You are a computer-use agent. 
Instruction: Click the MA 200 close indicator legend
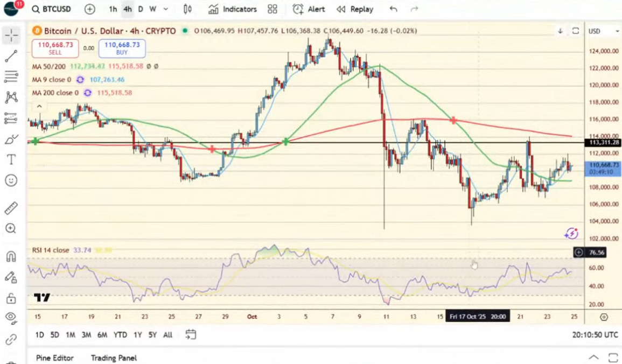(x=55, y=93)
